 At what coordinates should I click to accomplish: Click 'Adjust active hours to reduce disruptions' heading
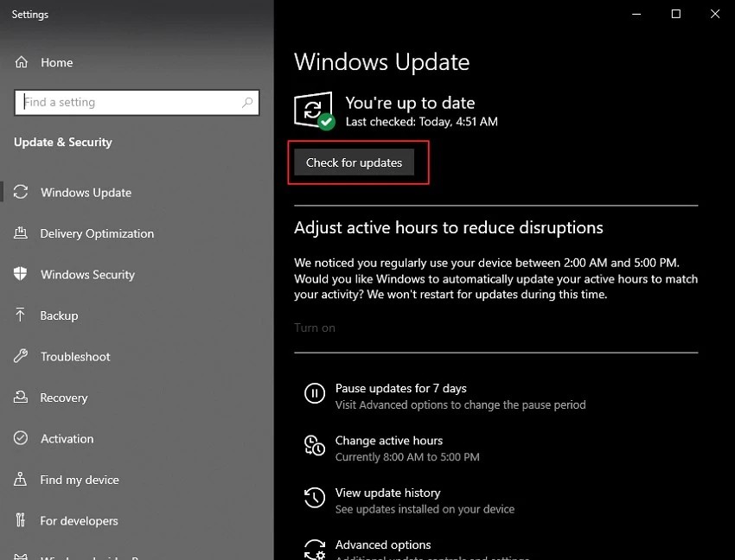point(449,228)
